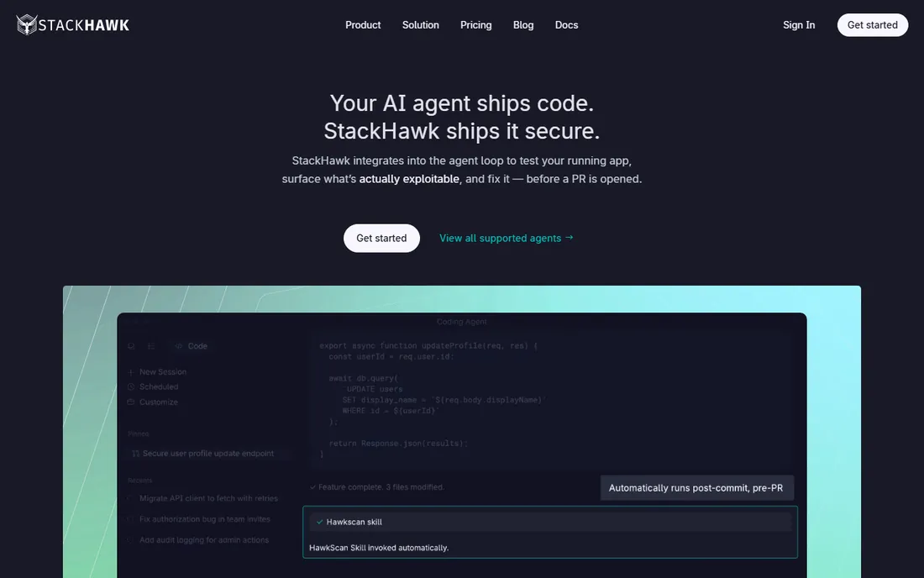Open Fix authorization bug in team invites
The height and width of the screenshot is (578, 924).
pos(204,519)
